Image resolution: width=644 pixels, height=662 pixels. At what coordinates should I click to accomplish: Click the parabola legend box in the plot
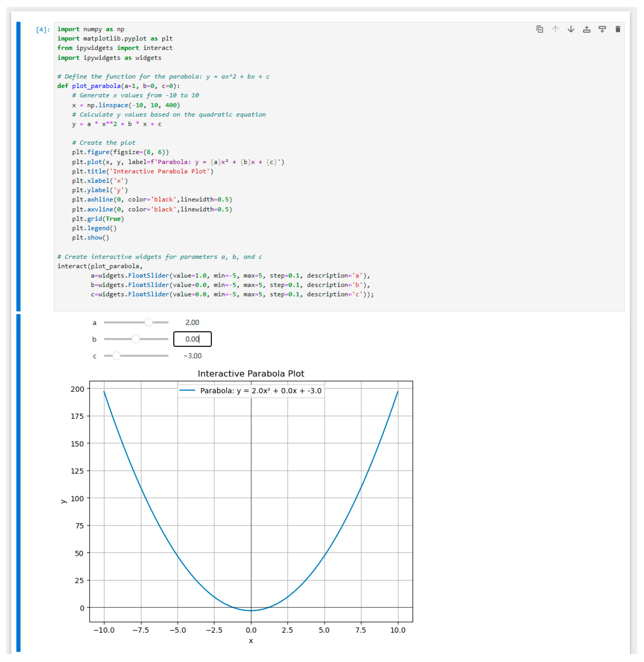pos(251,391)
